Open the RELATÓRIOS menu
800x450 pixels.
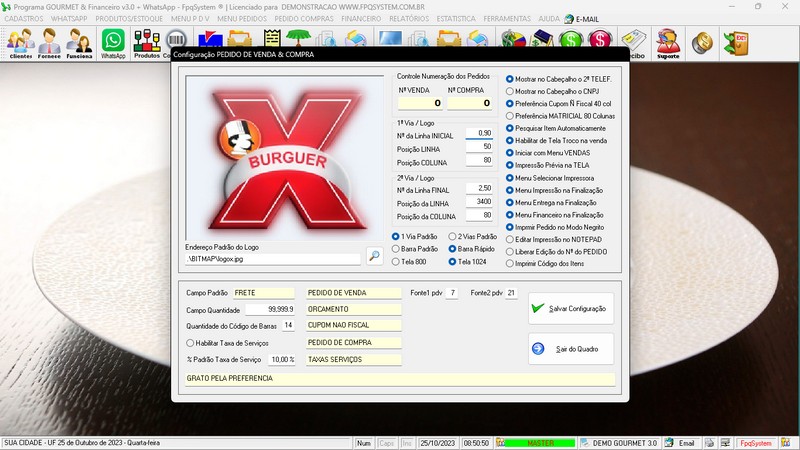pos(409,19)
